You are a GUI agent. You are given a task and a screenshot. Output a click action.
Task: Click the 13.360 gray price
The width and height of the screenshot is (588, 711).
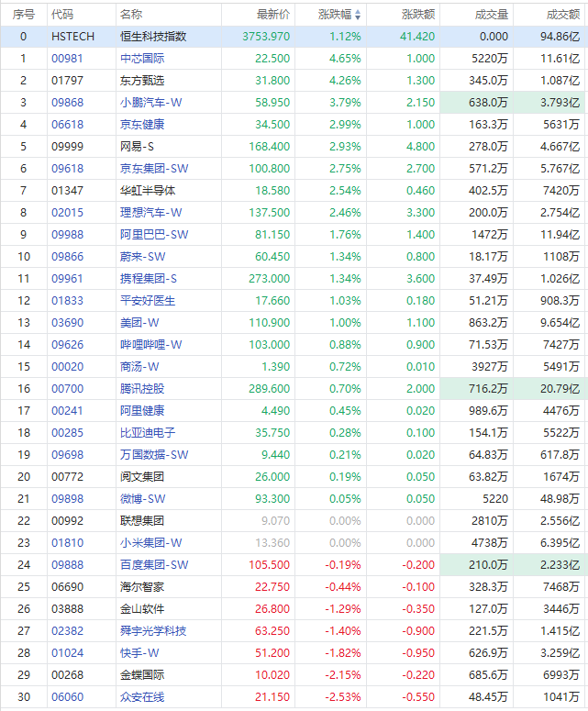click(x=272, y=543)
